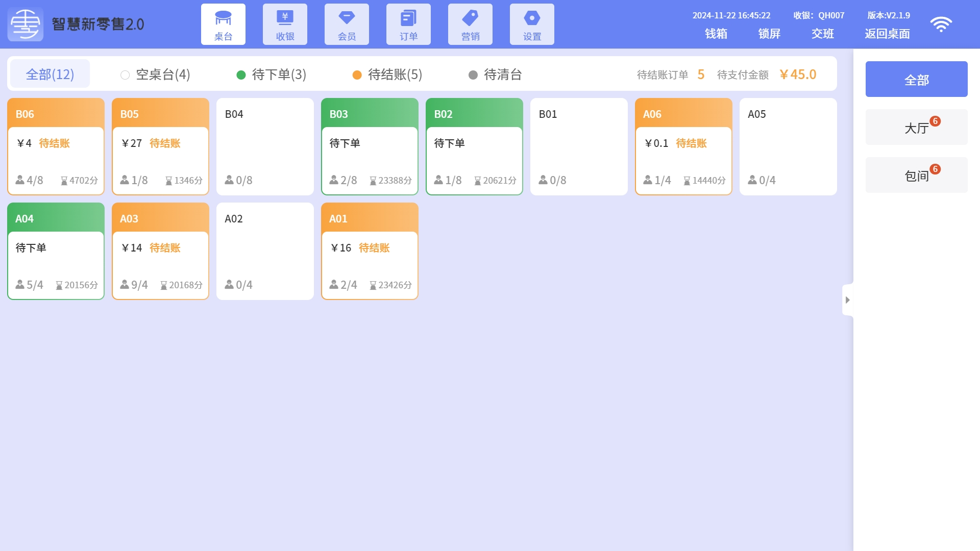Select 待下单(3) radio button filter
This screenshot has height=551, width=980.
pos(271,74)
